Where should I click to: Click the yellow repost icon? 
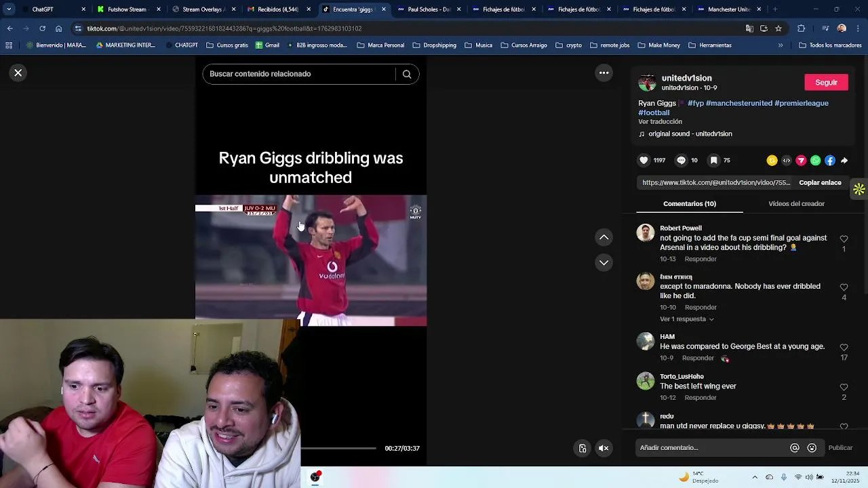coord(772,161)
